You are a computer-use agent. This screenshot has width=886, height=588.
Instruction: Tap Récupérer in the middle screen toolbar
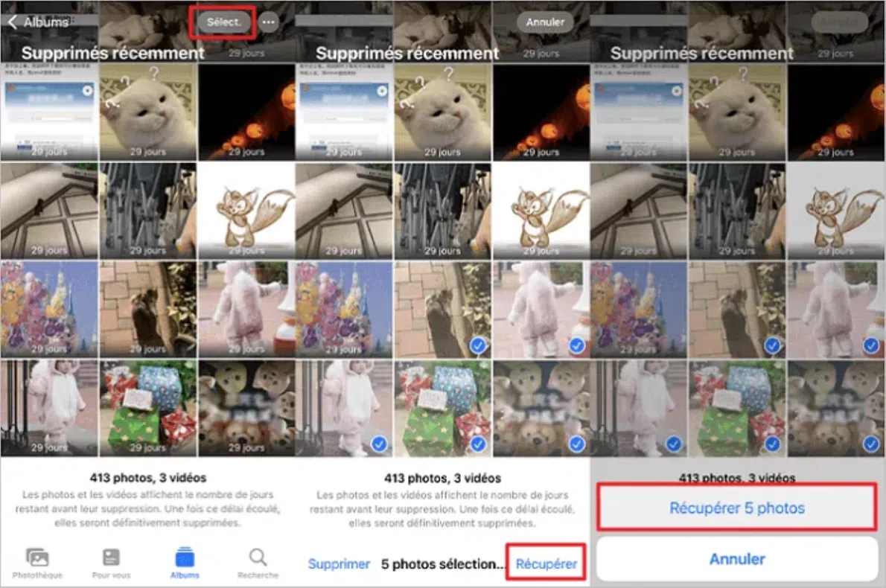(546, 563)
